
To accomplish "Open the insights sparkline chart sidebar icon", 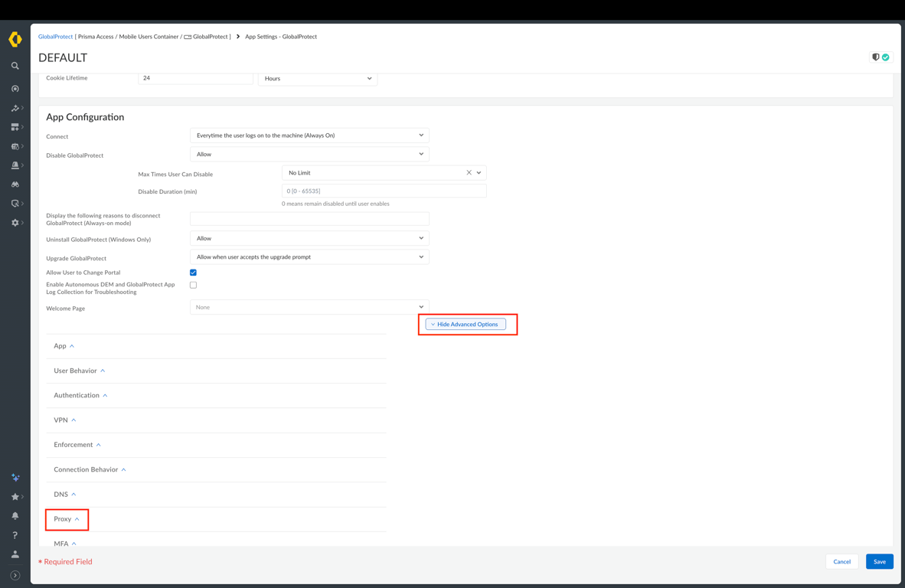I will point(15,108).
